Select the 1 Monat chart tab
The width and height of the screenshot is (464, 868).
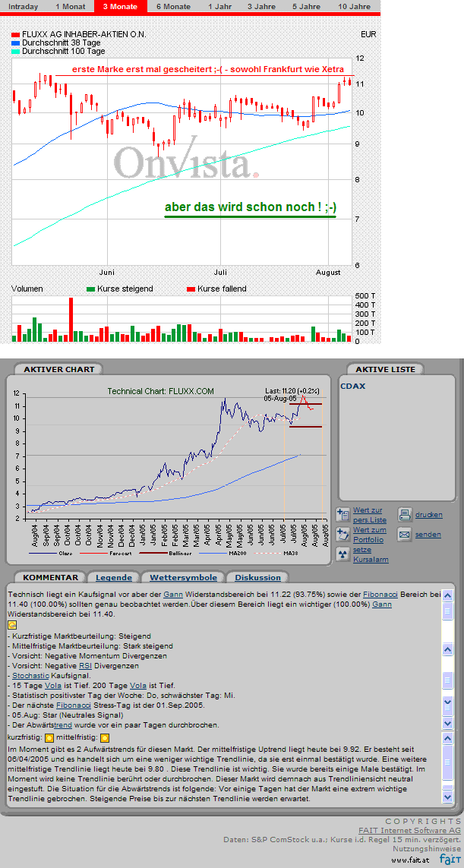71,7
